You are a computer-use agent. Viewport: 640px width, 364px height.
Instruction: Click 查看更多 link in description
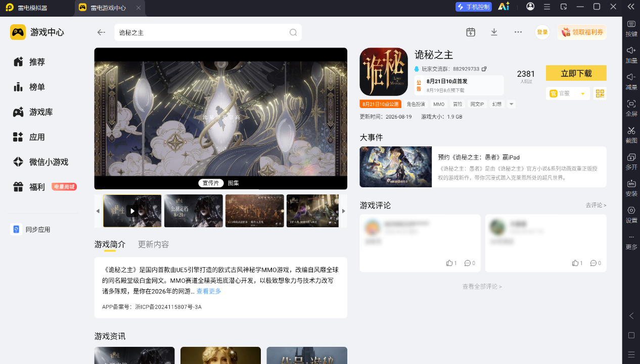pyautogui.click(x=209, y=291)
